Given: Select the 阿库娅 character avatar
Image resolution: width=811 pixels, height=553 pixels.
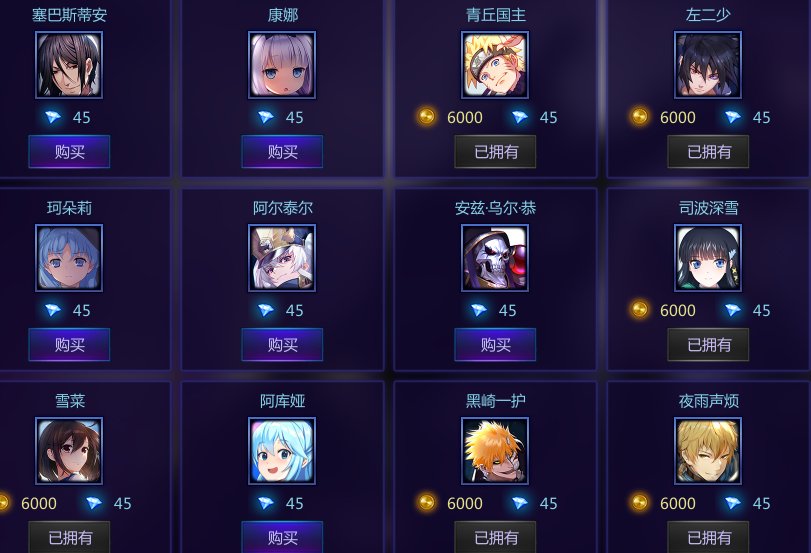Looking at the screenshot, I should point(282,451).
